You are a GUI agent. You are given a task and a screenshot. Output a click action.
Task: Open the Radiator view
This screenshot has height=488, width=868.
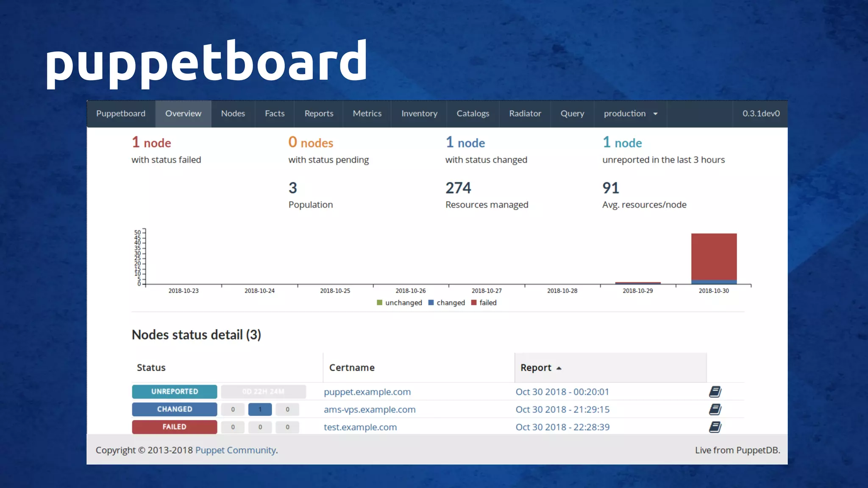[525, 114]
